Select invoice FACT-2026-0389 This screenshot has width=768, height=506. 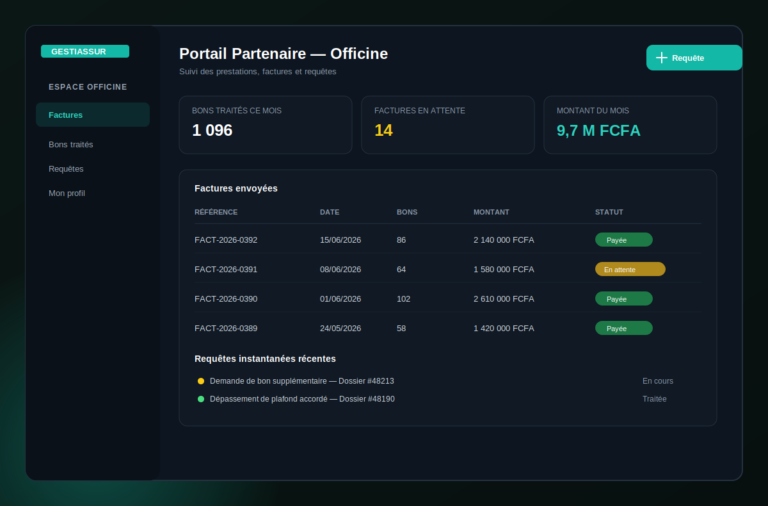226,328
